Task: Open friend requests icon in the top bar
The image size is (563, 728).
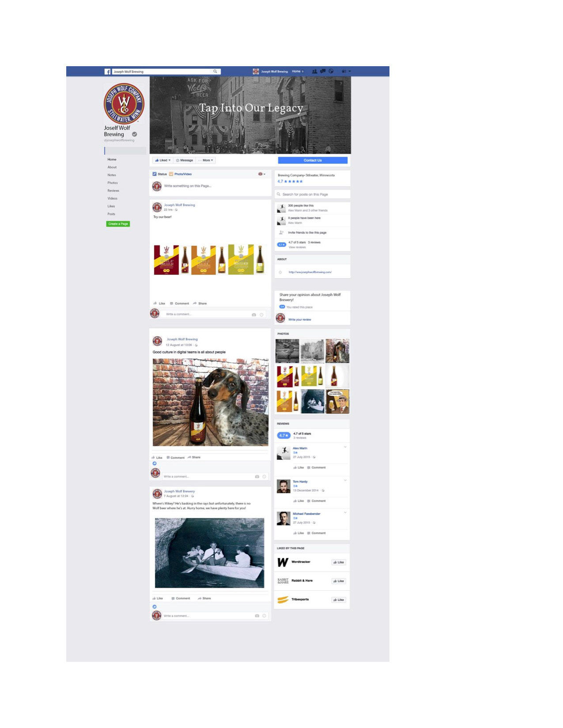Action: coord(314,71)
